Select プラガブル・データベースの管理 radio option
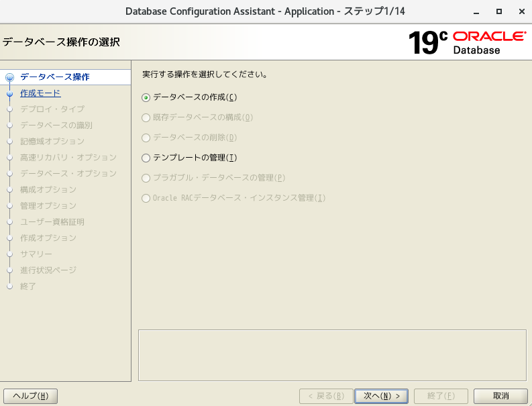 click(x=213, y=178)
